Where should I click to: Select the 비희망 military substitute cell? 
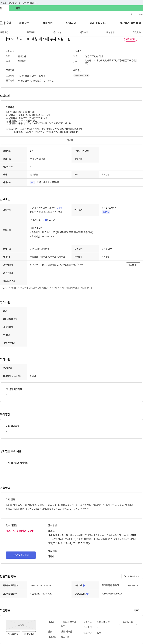pos(33,376)
